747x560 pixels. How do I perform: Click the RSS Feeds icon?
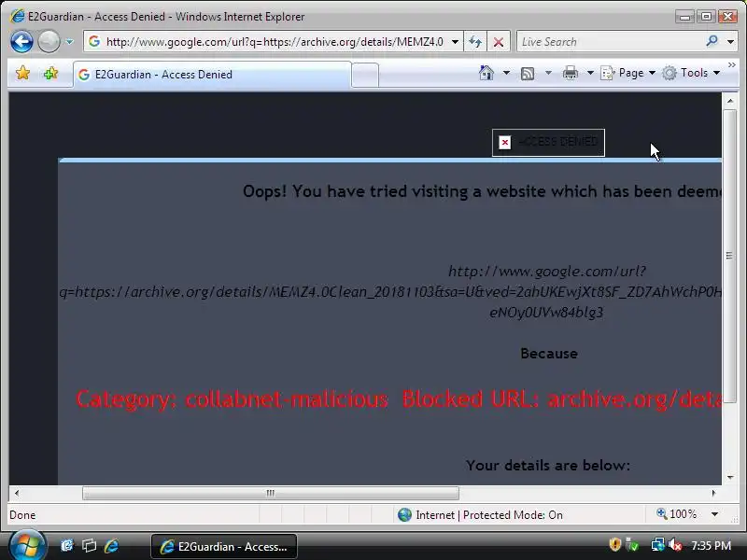528,74
